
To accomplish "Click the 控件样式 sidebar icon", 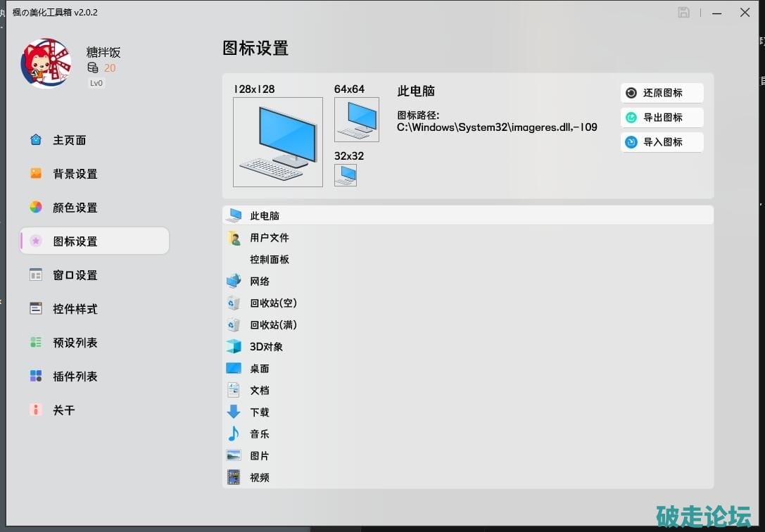I will click(x=36, y=309).
